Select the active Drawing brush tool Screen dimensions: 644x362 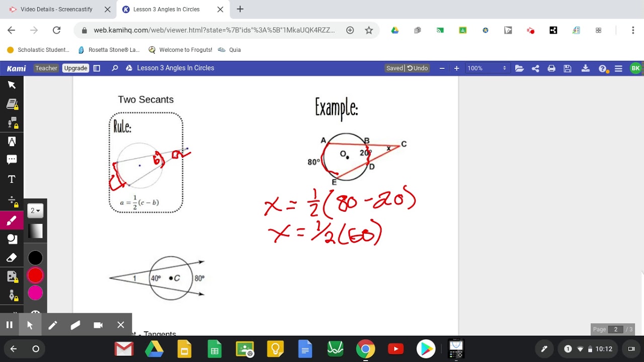pos(12,220)
